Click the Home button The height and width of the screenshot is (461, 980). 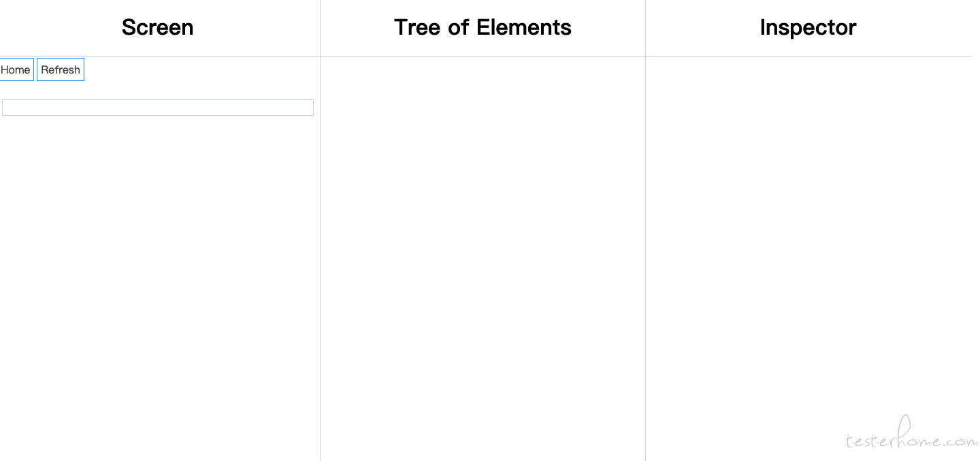coord(16,69)
